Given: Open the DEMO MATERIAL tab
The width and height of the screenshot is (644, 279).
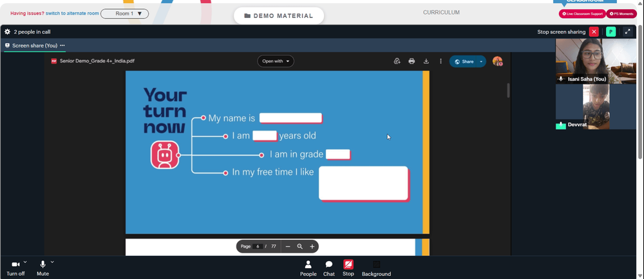Looking at the screenshot, I should point(279,16).
